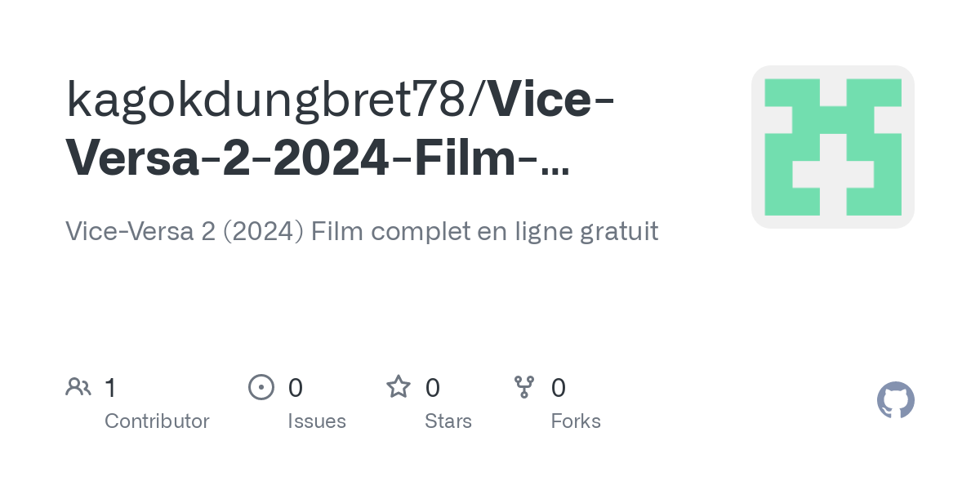This screenshot has height=490, width=980.
Task: Select the contributor count 1
Action: 110,388
